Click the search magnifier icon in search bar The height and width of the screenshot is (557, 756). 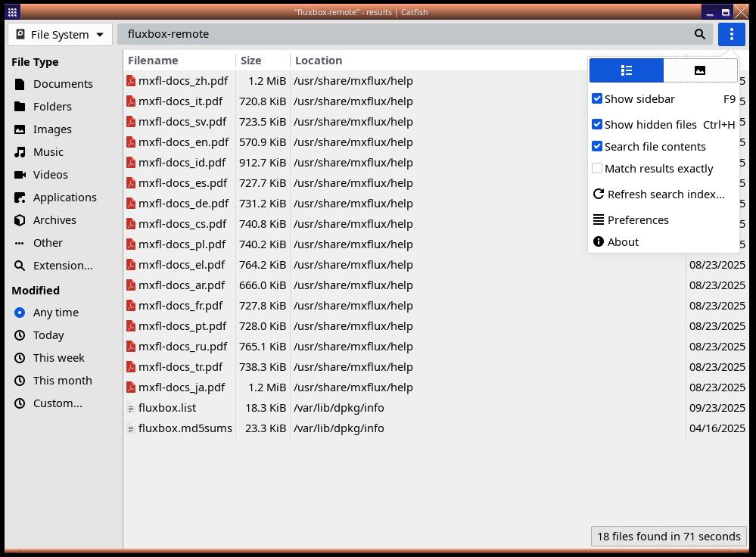point(700,34)
